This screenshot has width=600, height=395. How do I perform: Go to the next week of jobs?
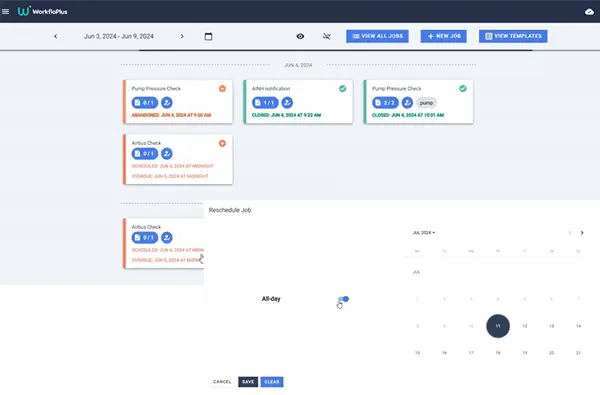[182, 36]
